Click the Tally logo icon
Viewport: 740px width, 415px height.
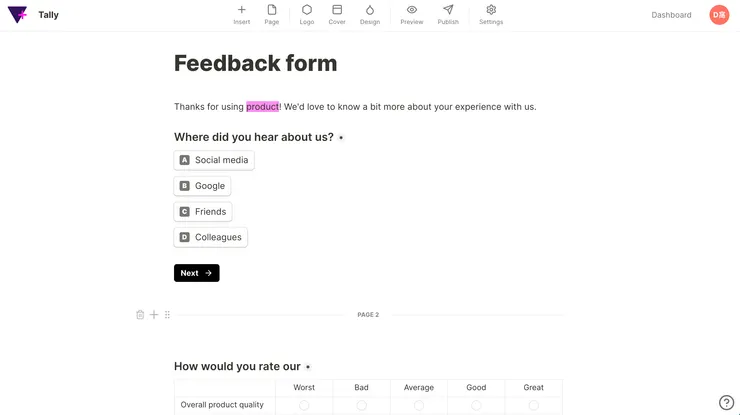[x=18, y=15]
